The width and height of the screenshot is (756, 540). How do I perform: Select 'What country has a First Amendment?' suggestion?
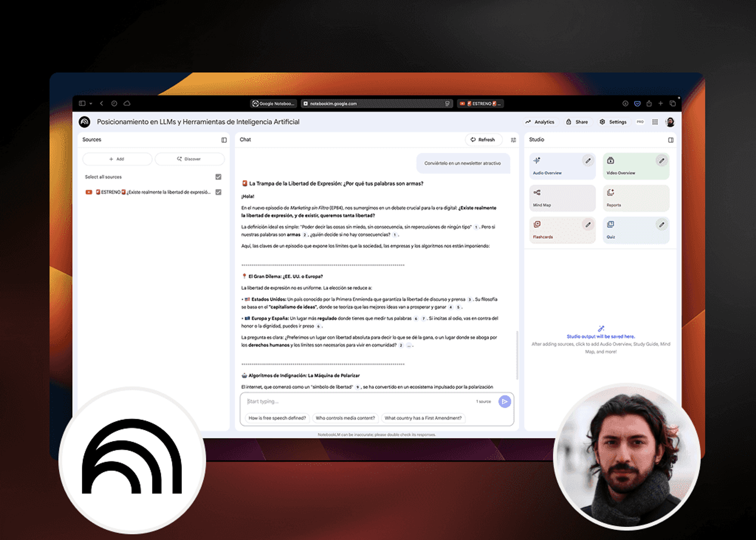(x=423, y=418)
